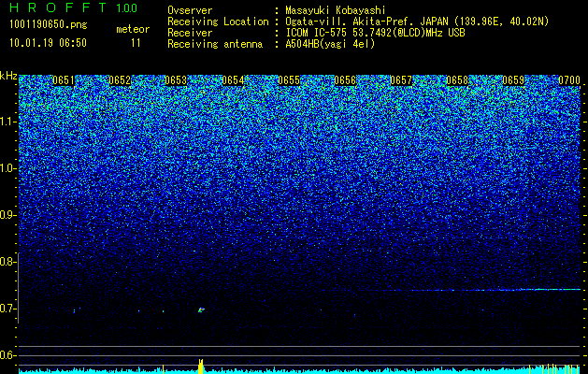The height and width of the screenshot is (374, 588).
Task: Click the A504HB(yagi 4el) antenna value
Action: point(330,44)
